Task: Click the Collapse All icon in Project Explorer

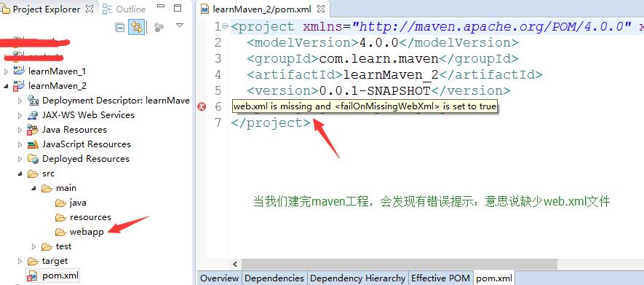Action: click(x=119, y=28)
